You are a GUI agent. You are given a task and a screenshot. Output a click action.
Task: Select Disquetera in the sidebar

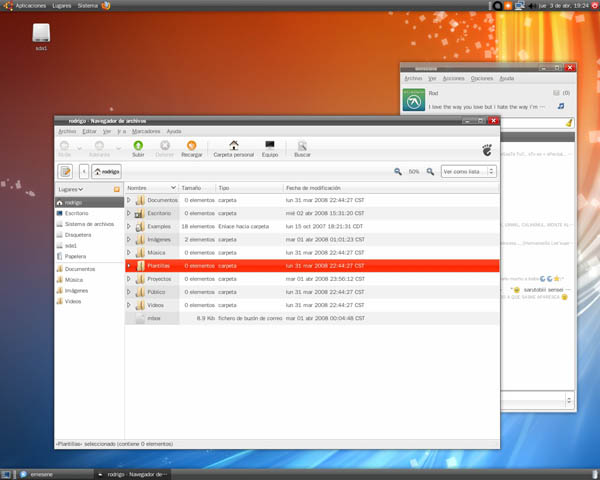(89, 235)
